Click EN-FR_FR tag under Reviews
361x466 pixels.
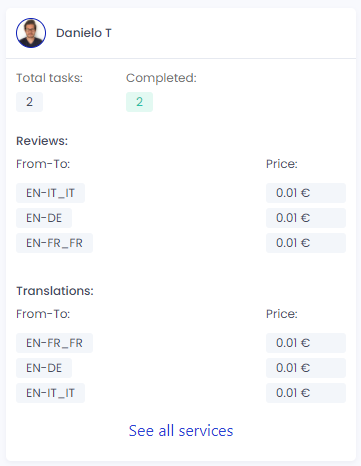(x=54, y=243)
